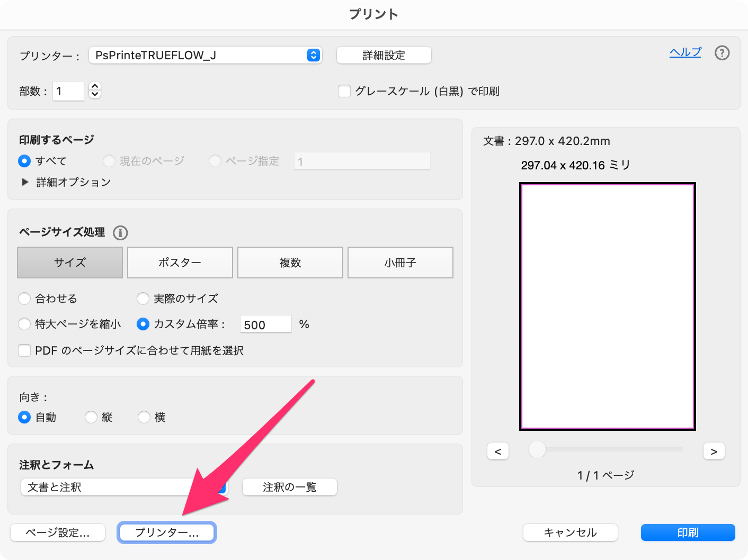
Task: Go to previous preview page with < icon
Action: tap(497, 451)
